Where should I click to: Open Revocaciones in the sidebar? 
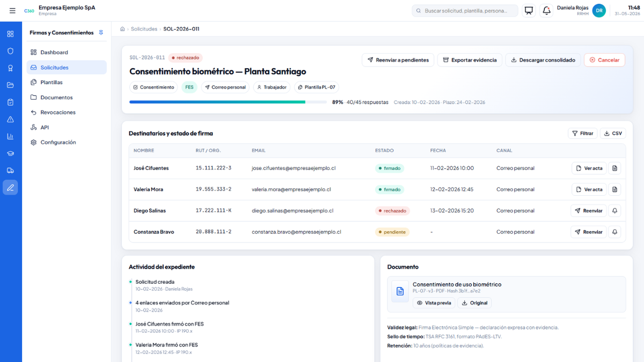67,113
